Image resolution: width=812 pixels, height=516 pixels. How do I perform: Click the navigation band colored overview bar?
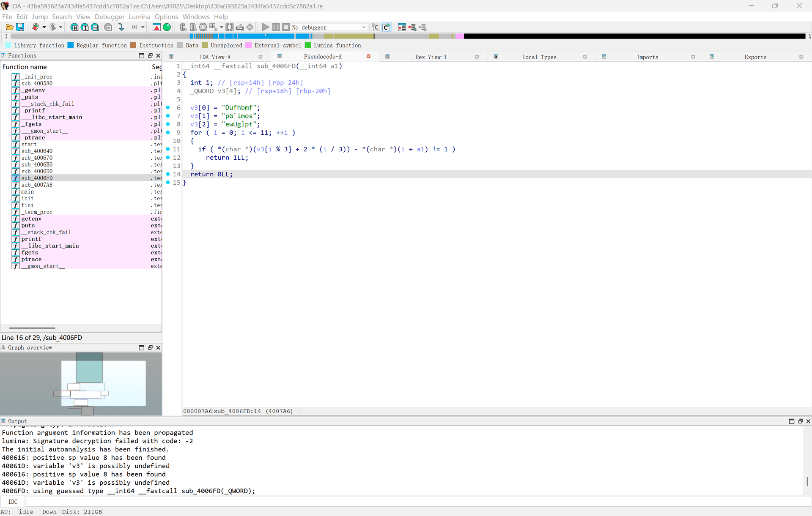[x=406, y=36]
